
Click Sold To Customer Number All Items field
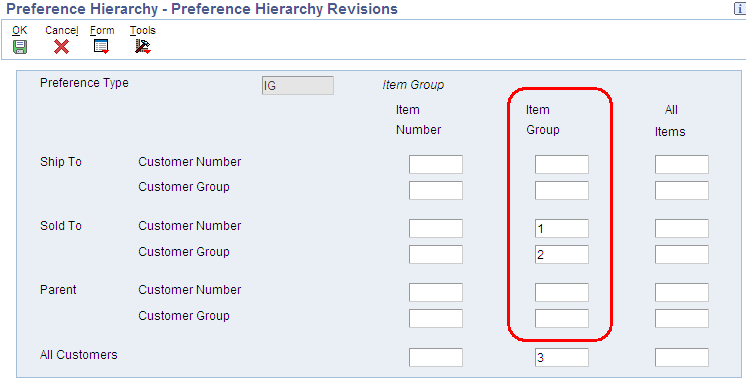point(682,228)
